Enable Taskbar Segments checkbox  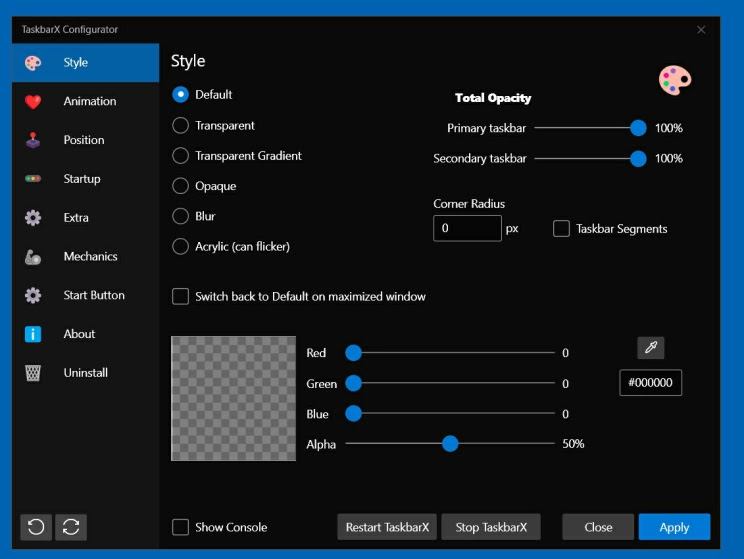pyautogui.click(x=561, y=228)
